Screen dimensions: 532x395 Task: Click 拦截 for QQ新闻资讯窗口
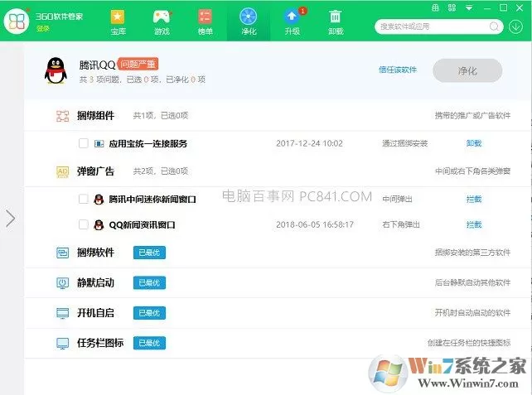[474, 224]
